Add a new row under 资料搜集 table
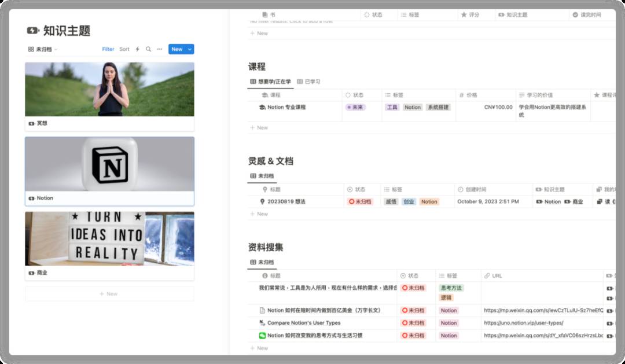 tap(259, 348)
